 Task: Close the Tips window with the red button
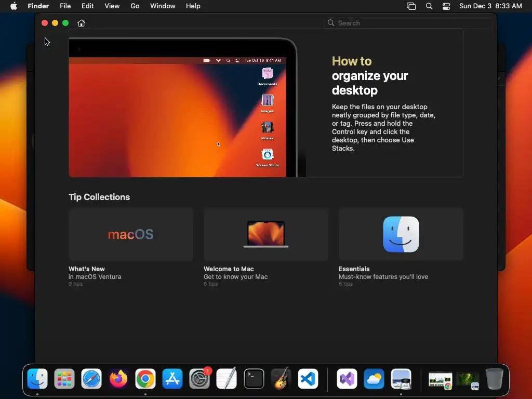click(45, 23)
